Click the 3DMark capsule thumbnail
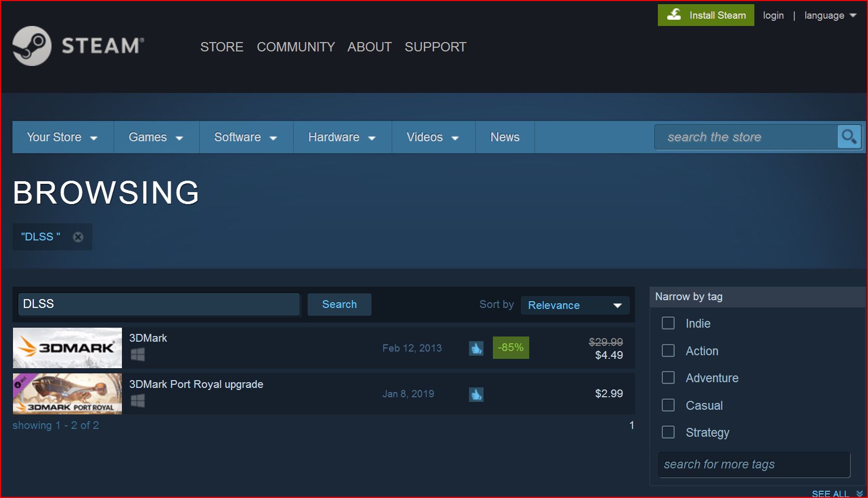The image size is (868, 498). click(67, 348)
